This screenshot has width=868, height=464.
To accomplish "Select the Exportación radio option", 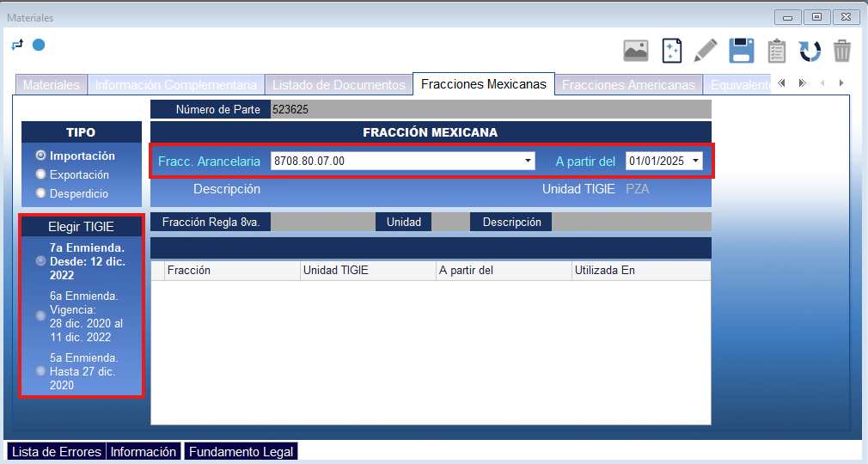I will (x=40, y=175).
